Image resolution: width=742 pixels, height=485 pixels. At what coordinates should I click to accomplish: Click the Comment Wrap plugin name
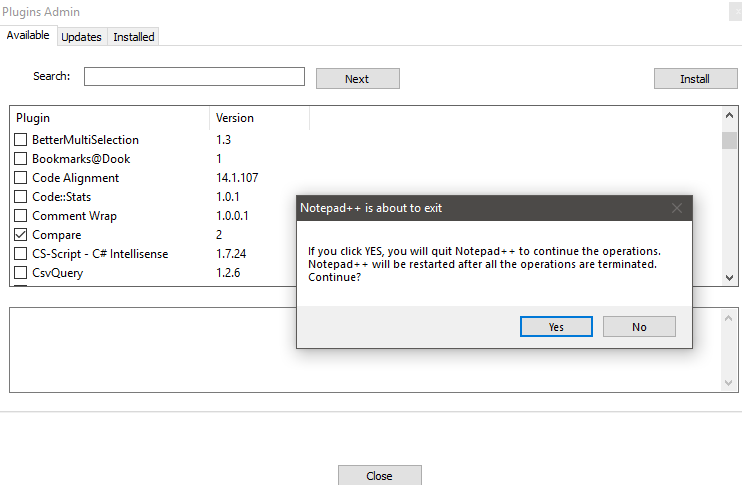coord(74,216)
